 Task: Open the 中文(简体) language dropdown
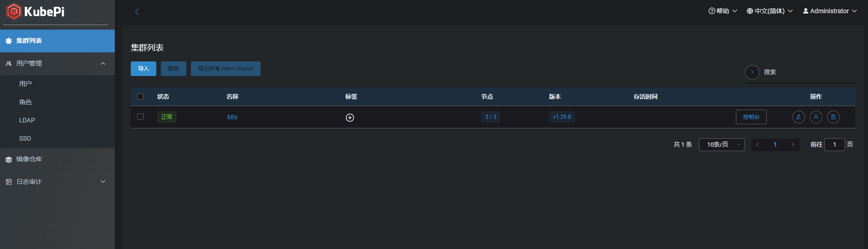click(770, 11)
